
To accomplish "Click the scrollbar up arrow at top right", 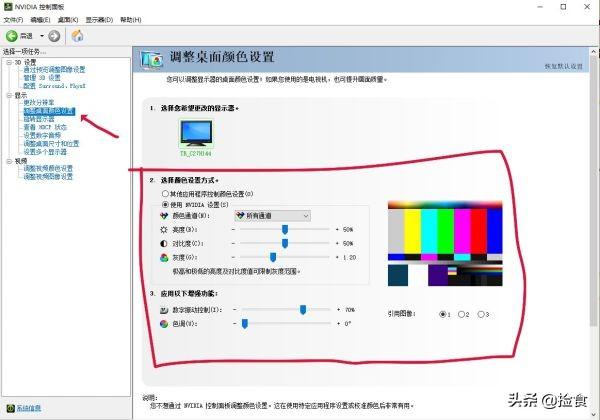I will (593, 51).
